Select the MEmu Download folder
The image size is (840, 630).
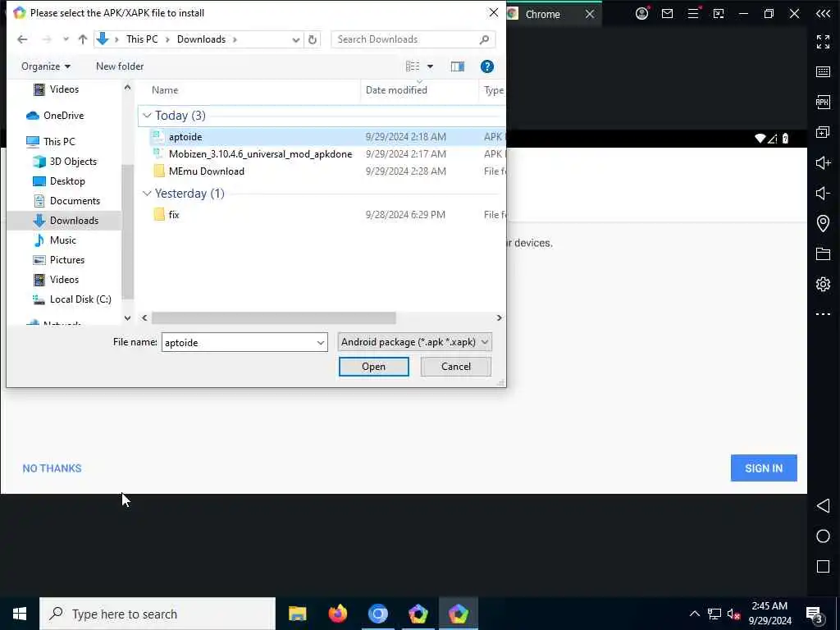point(206,171)
